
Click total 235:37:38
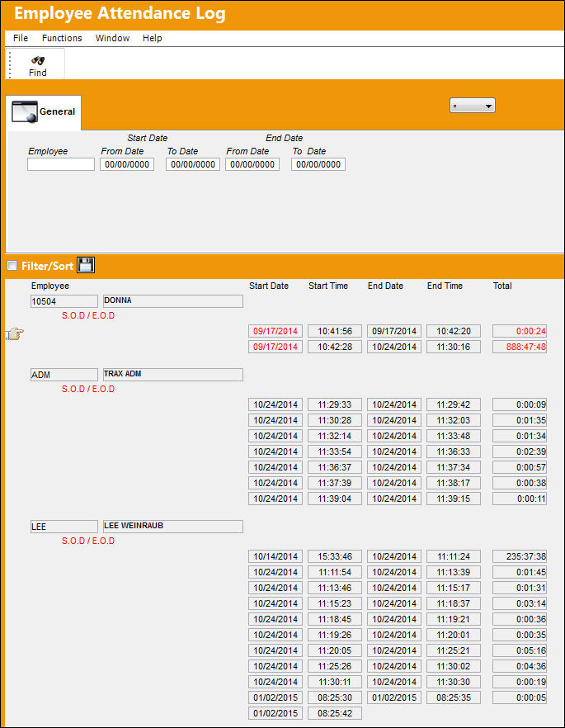520,556
